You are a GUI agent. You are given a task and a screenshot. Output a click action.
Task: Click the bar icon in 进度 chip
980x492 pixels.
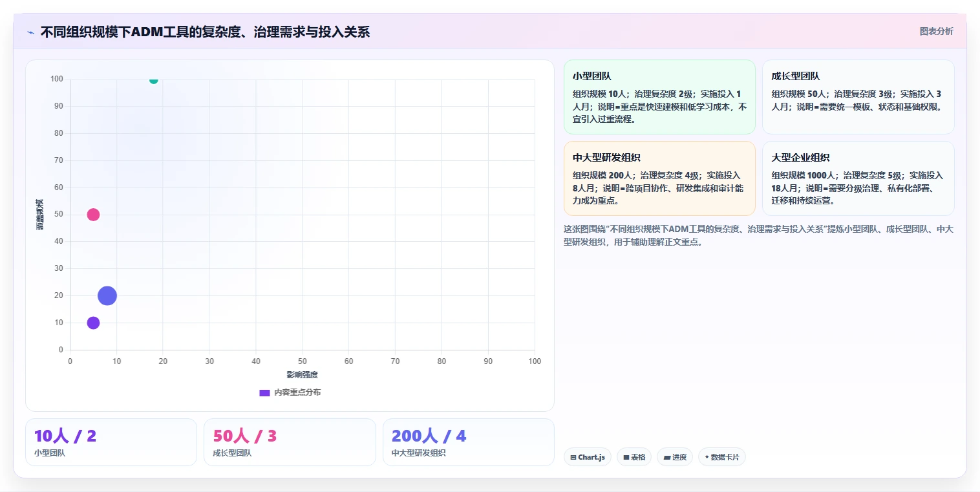pyautogui.click(x=666, y=457)
